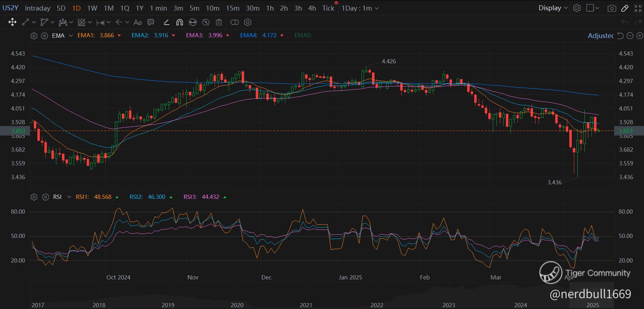Toggle the overlapping circles compare icon
This screenshot has height=309, width=644.
pyautogui.click(x=234, y=23)
